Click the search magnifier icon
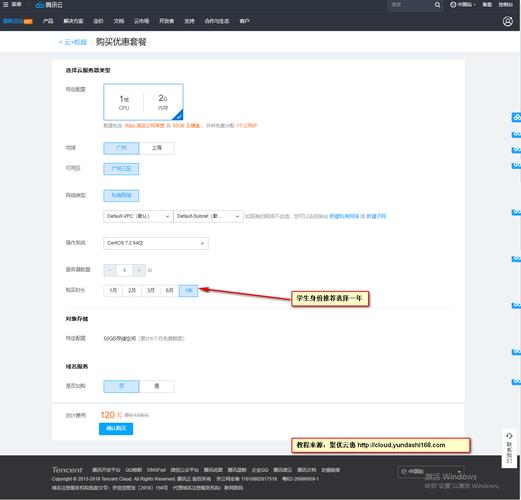Image resolution: width=521 pixels, height=500 pixels. click(x=437, y=5)
